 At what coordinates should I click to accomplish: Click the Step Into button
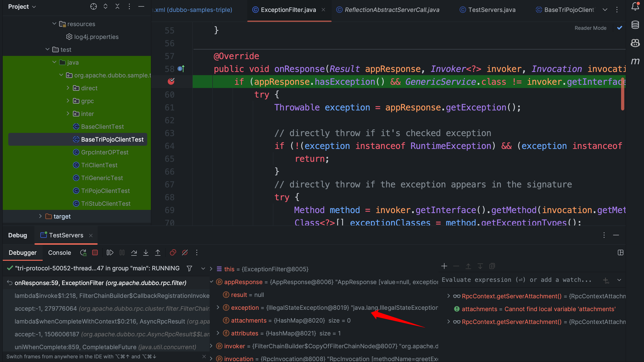tap(146, 252)
